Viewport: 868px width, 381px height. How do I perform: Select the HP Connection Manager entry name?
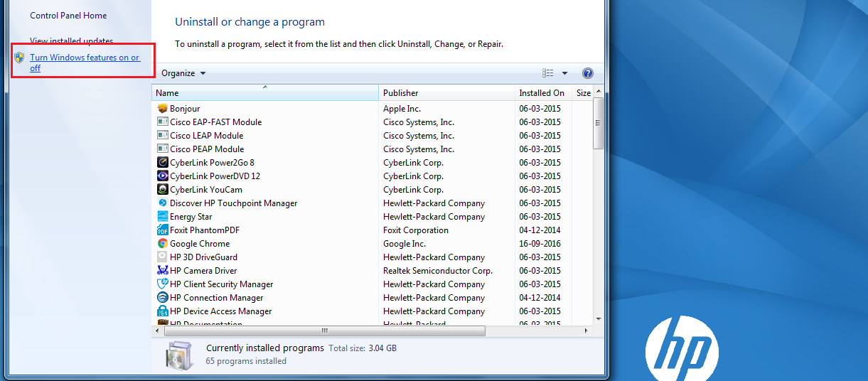pos(217,298)
